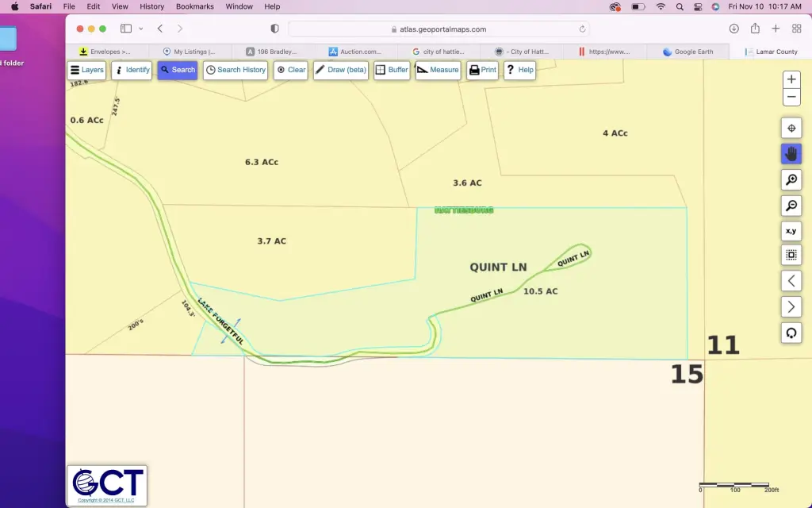Go to next map extent
Image resolution: width=812 pixels, height=508 pixels.
pyautogui.click(x=791, y=306)
